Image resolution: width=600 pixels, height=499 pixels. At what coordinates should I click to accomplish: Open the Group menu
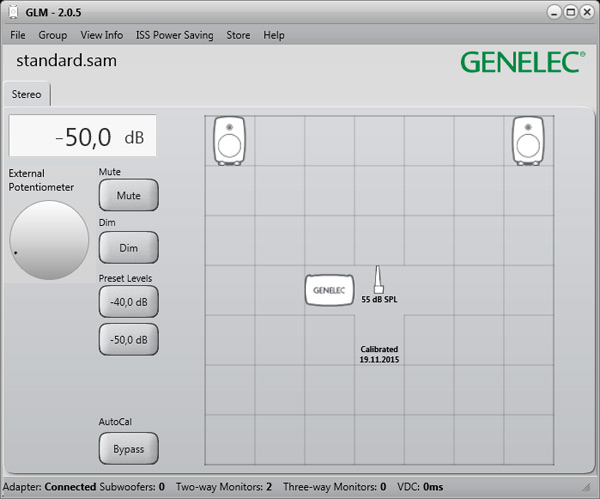coord(53,35)
